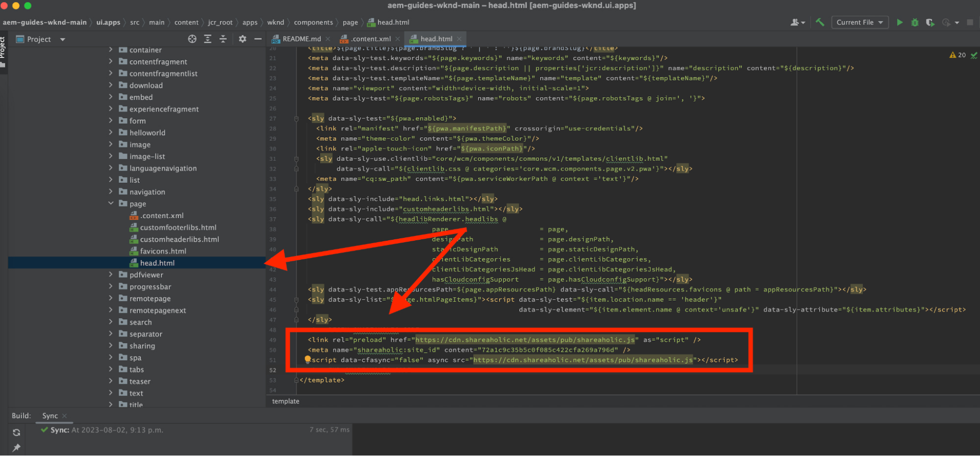Click the Build Project hammer icon
980x456 pixels.
(820, 22)
